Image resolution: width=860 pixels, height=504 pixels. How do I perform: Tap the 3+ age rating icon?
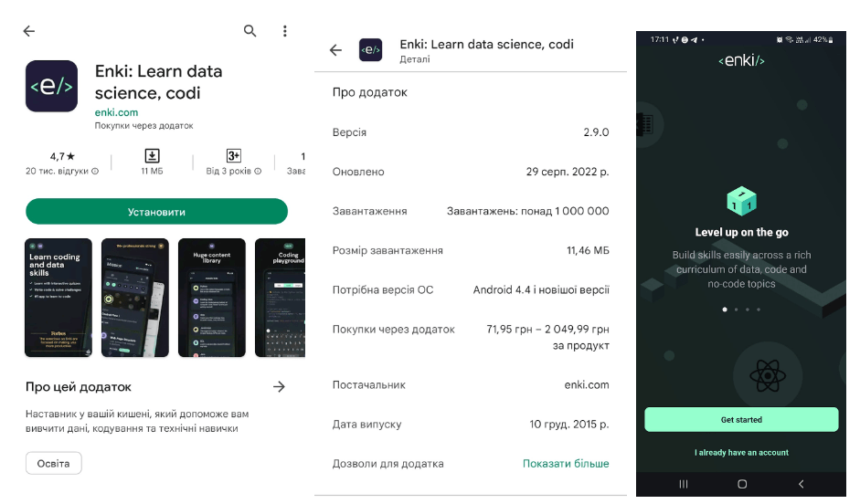(x=233, y=156)
